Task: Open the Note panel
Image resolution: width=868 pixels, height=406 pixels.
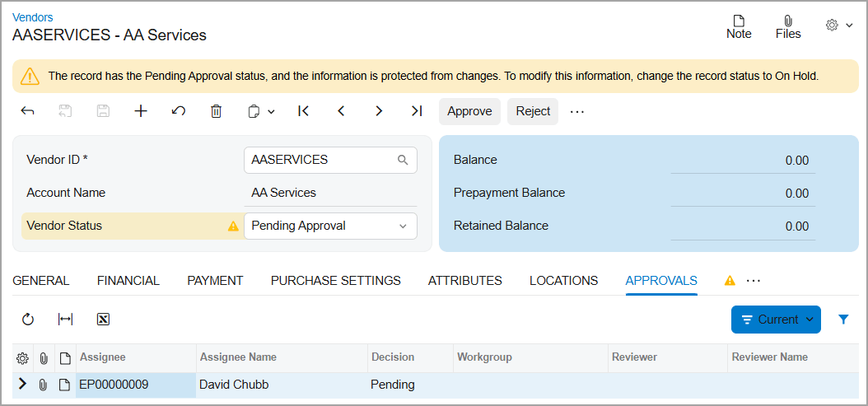Action: tap(739, 27)
